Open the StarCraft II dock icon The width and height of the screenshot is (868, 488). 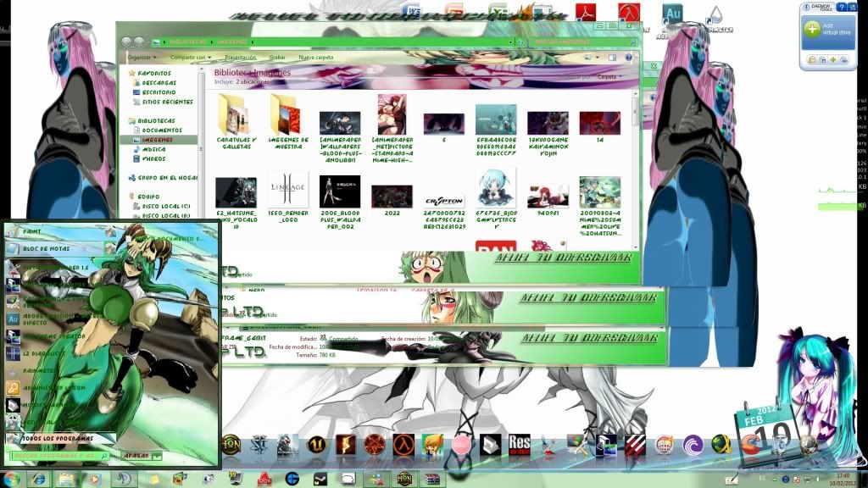click(x=259, y=446)
